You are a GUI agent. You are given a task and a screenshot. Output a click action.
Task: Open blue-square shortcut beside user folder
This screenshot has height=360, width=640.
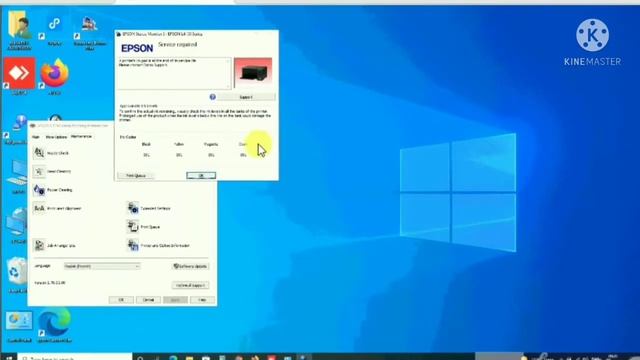coord(54,30)
